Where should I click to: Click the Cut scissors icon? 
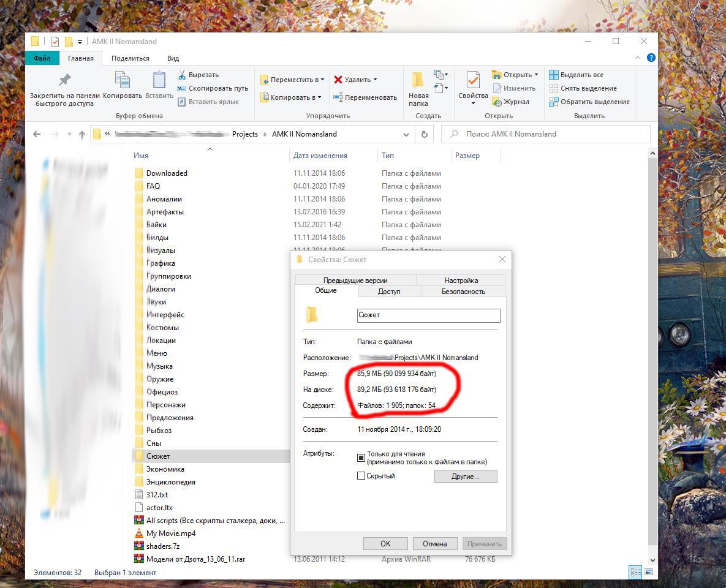coord(182,75)
